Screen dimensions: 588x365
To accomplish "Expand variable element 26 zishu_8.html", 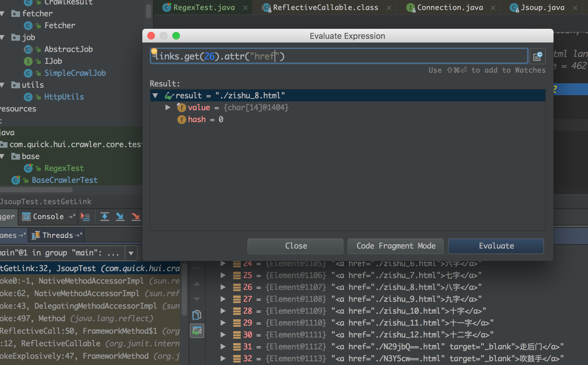I will [223, 287].
